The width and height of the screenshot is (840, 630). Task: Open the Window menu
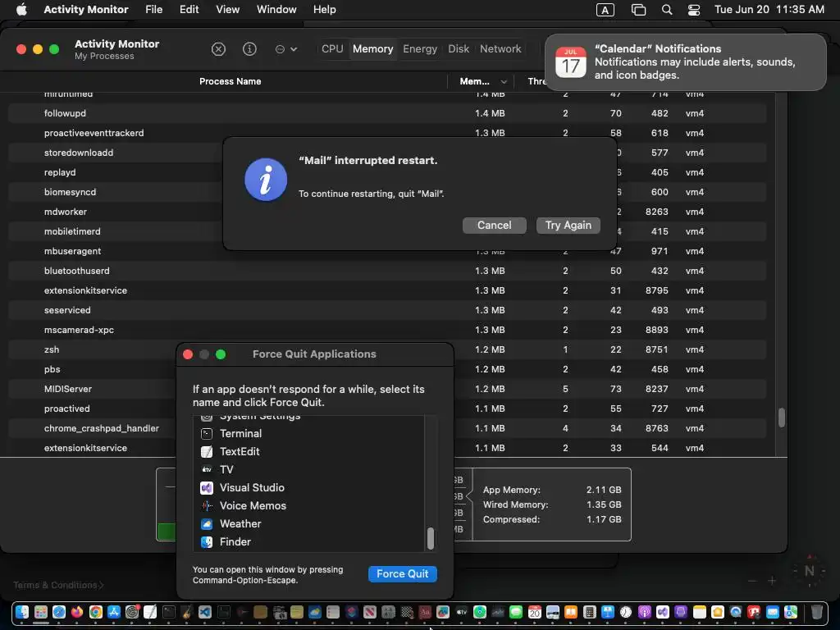pos(276,10)
